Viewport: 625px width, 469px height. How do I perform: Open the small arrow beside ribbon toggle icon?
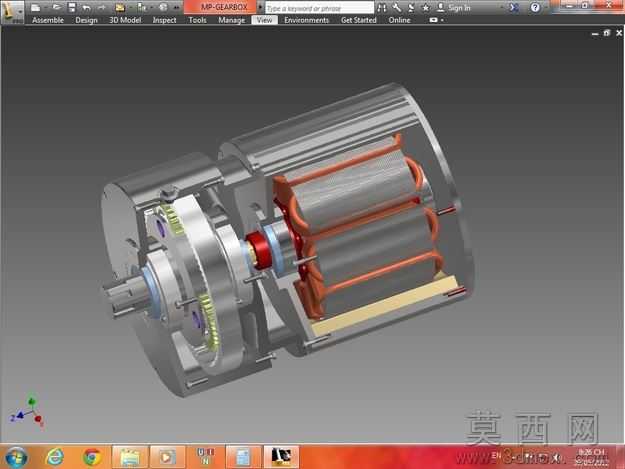pos(442,20)
